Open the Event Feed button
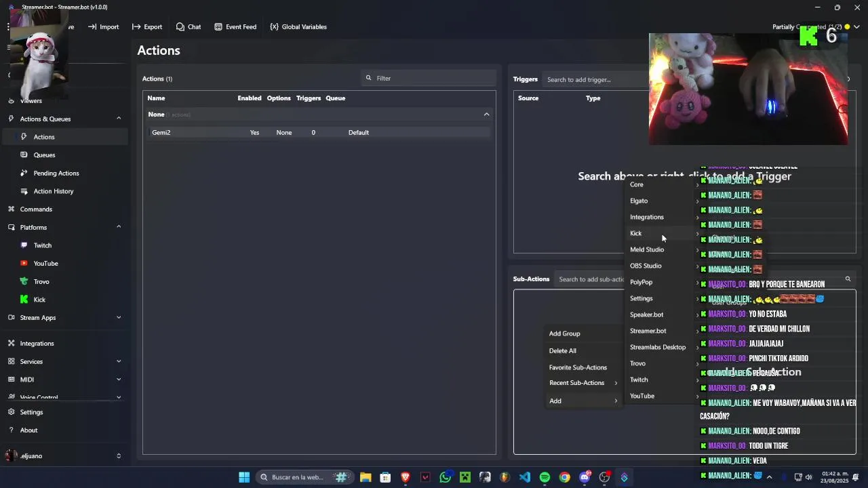The image size is (868, 488). (x=235, y=27)
